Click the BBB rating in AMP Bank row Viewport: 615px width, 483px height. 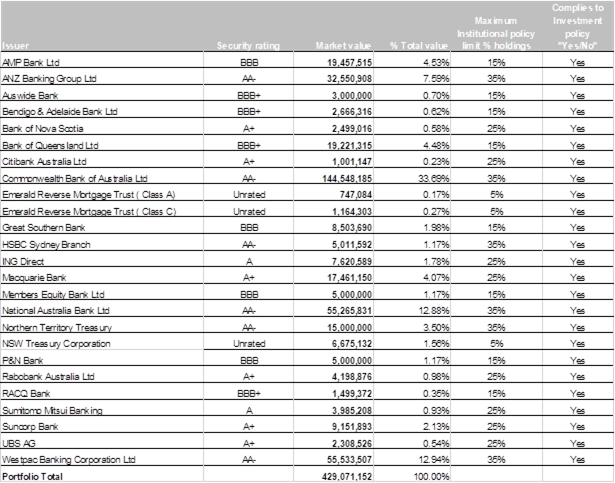249,62
